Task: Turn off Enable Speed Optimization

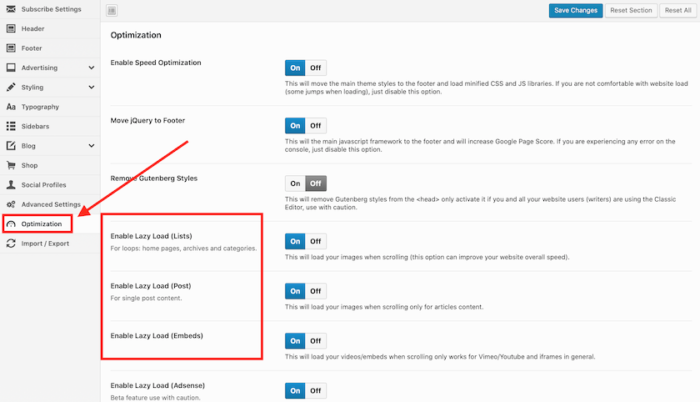Action: 316,68
